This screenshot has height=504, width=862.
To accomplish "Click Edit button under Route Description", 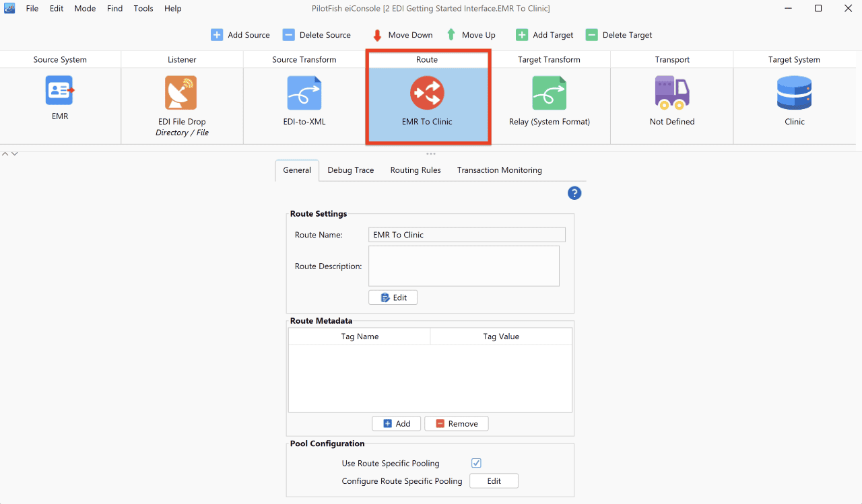I will (393, 297).
